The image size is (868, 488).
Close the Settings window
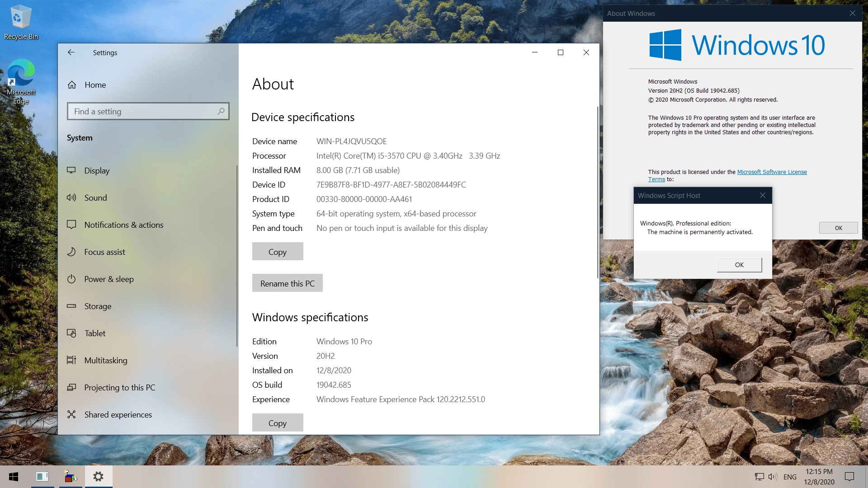click(586, 52)
